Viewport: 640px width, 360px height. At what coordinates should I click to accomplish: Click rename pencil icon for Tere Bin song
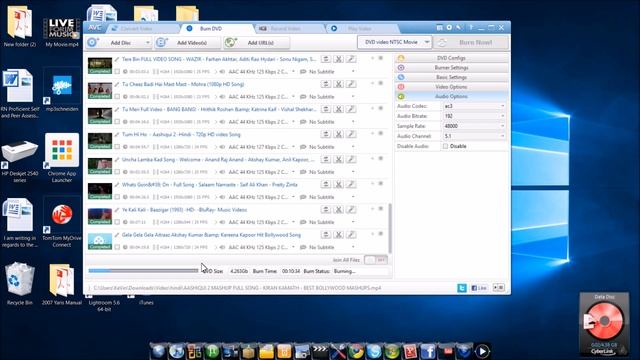pyautogui.click(x=117, y=59)
